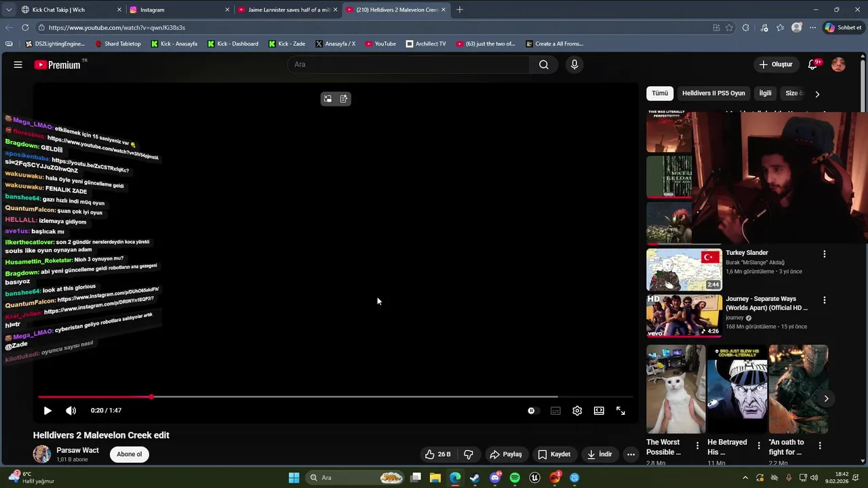
Task: Select the Tümü filter chip
Action: [660, 94]
